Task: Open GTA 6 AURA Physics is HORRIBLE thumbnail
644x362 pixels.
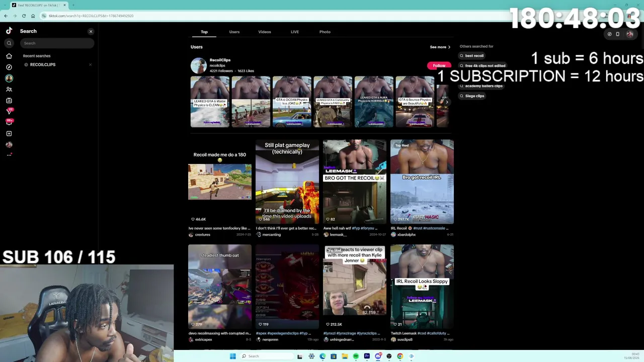Action: click(374, 102)
